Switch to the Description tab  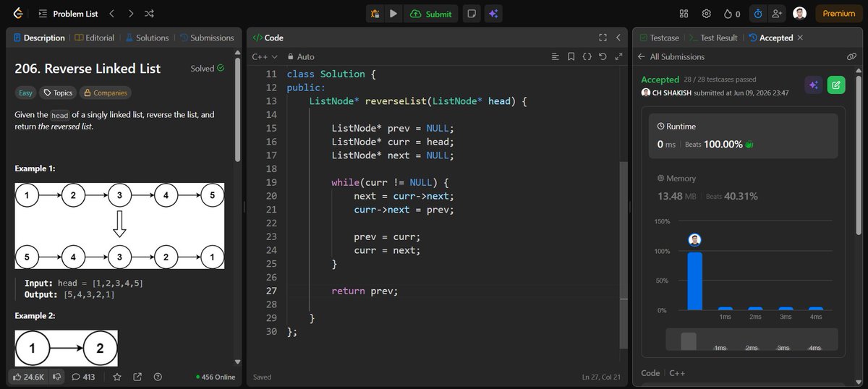tap(39, 38)
